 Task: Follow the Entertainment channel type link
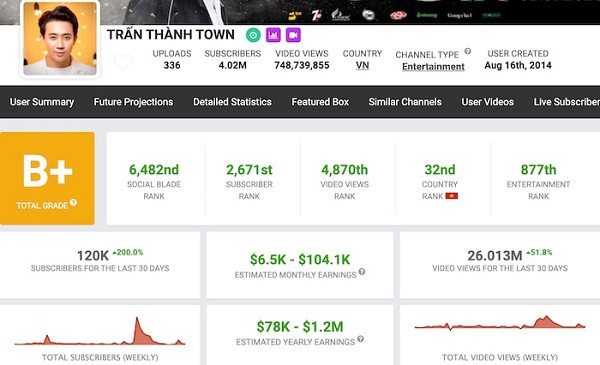pyautogui.click(x=433, y=67)
